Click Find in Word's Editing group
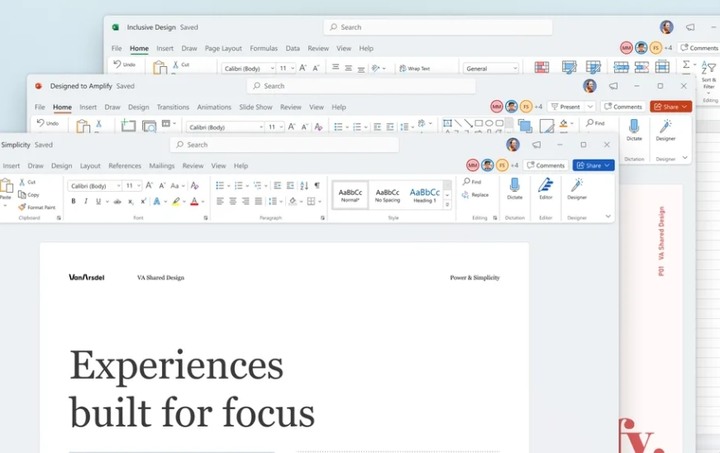The height and width of the screenshot is (453, 720). 472,182
